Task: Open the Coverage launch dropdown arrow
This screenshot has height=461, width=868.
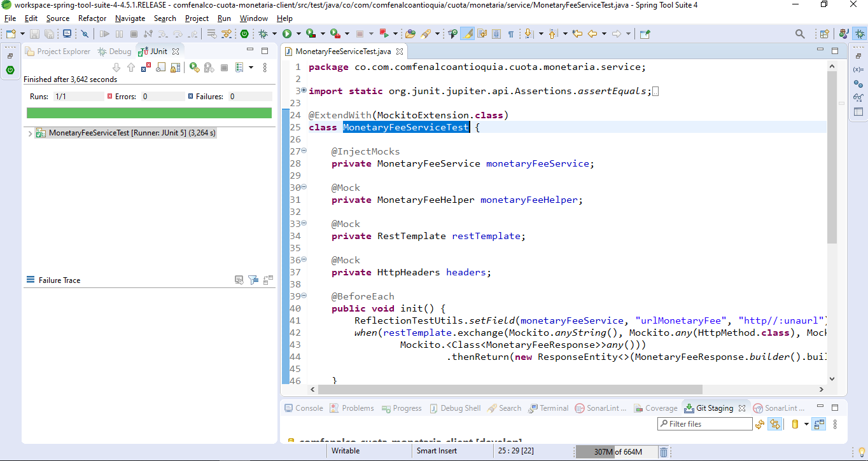Action: point(323,34)
